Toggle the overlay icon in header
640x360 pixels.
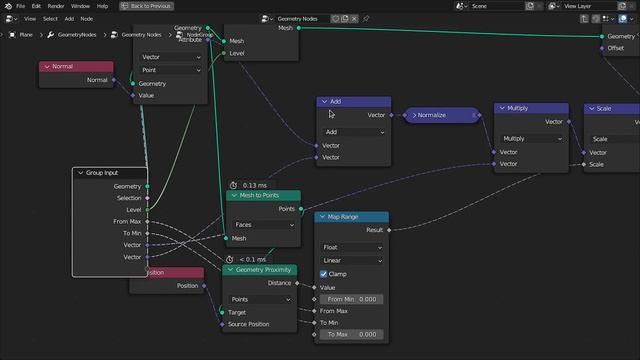pos(622,19)
